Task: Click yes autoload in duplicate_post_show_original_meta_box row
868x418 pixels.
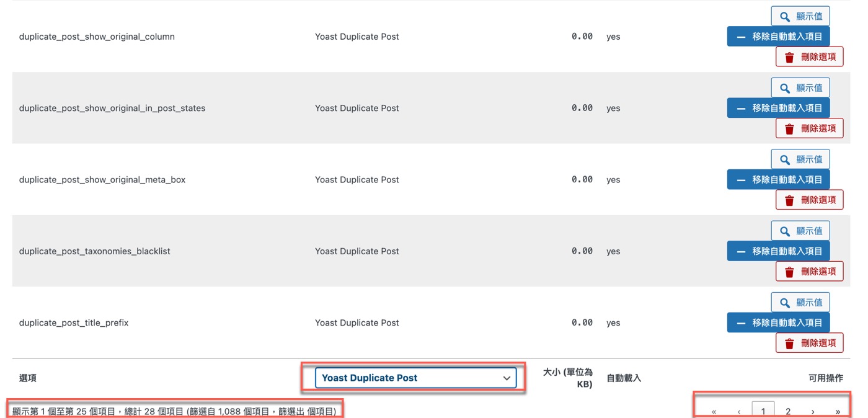Action: point(613,180)
